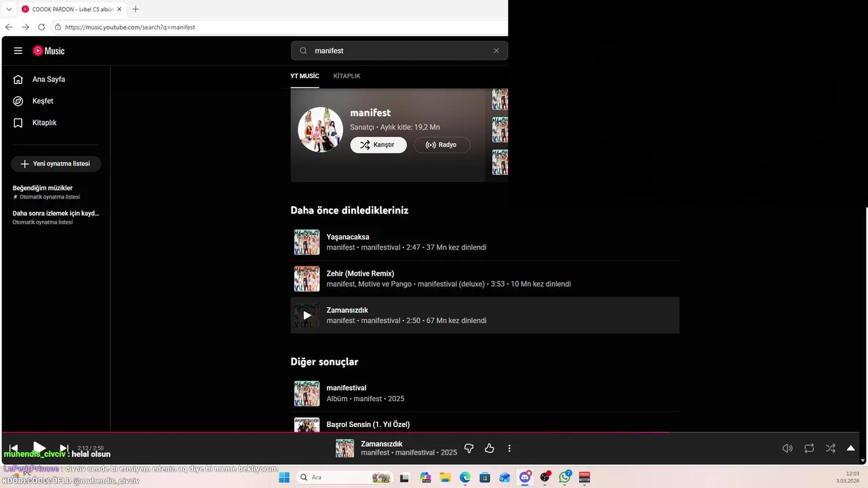Expand the player page arrow

pyautogui.click(x=850, y=448)
